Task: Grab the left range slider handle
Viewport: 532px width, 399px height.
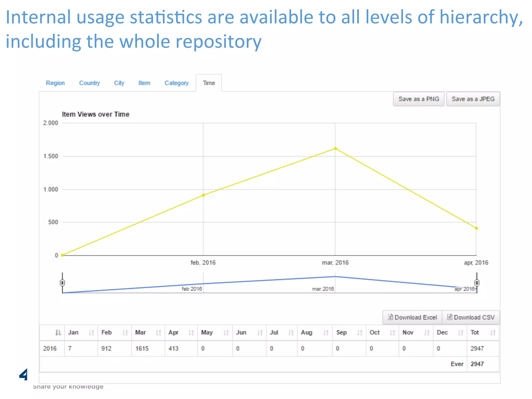Action: [62, 283]
